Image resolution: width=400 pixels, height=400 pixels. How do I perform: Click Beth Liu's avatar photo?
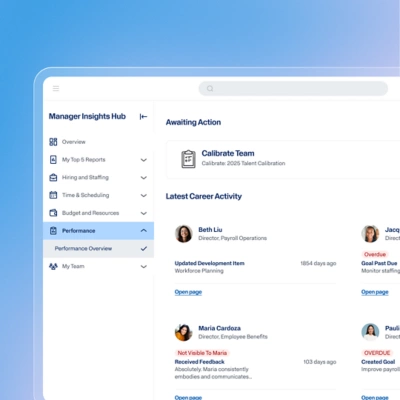point(184,233)
